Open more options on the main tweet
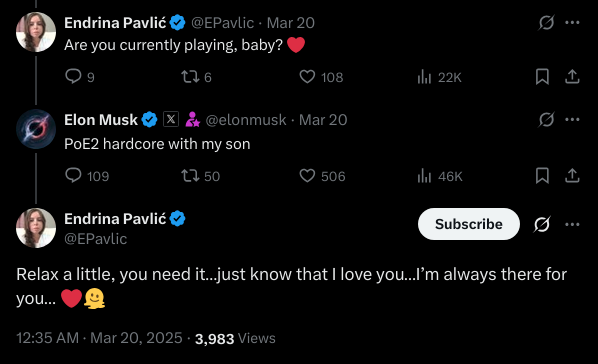 (572, 224)
